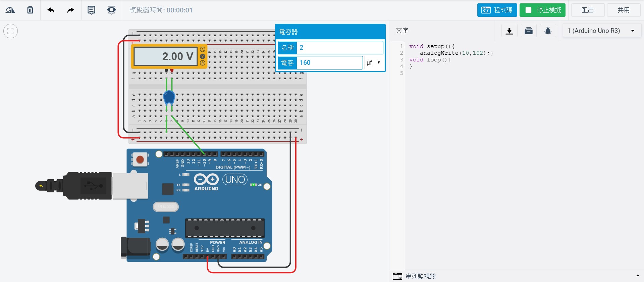The image size is (644, 282).
Task: Select multimeter resistance mode R
Action: point(202,63)
